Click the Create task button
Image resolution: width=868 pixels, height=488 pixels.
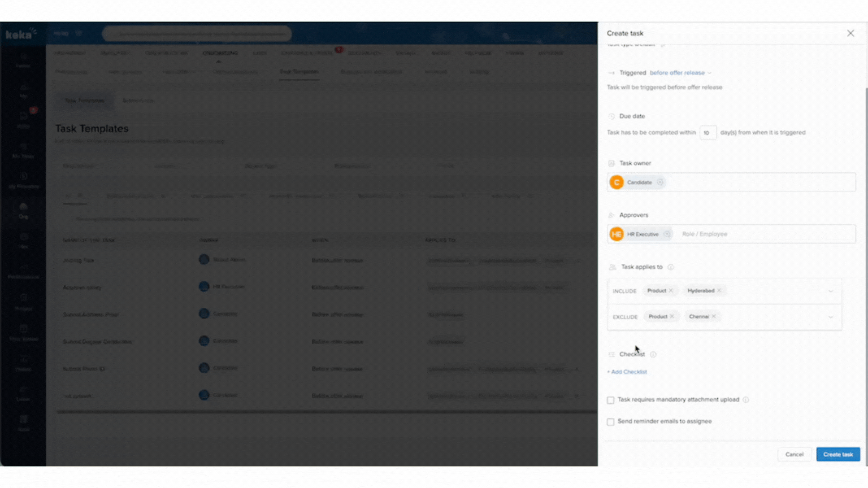[x=837, y=455]
